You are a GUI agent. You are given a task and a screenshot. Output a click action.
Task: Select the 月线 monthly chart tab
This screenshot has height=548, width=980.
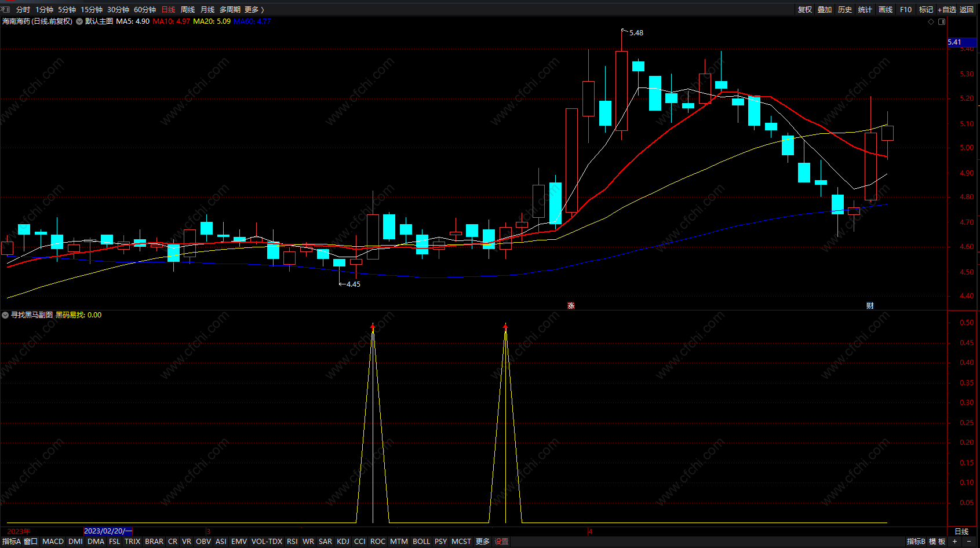pos(207,9)
